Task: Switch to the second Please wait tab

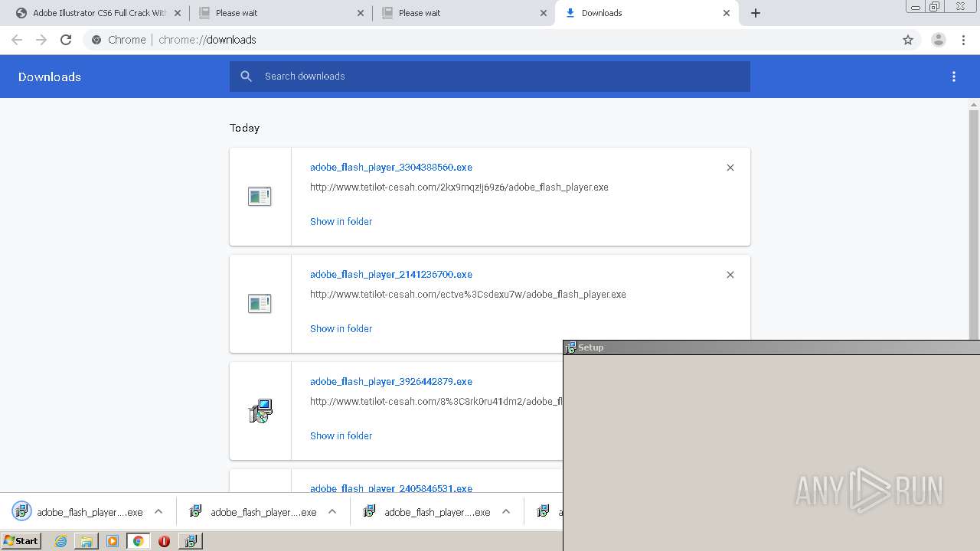Action: [x=463, y=13]
